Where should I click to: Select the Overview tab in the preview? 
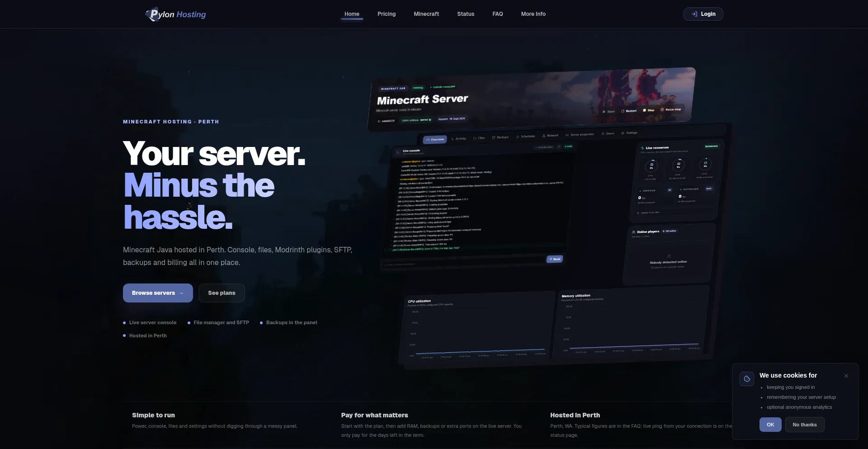point(435,140)
